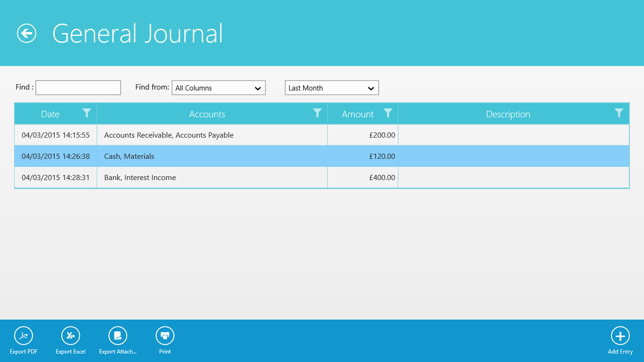
Task: Click the Export PDF icon
Action: pos(24,336)
